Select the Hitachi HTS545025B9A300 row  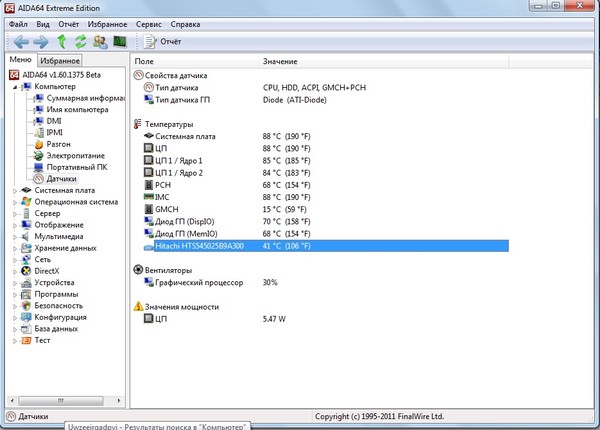(x=326, y=246)
